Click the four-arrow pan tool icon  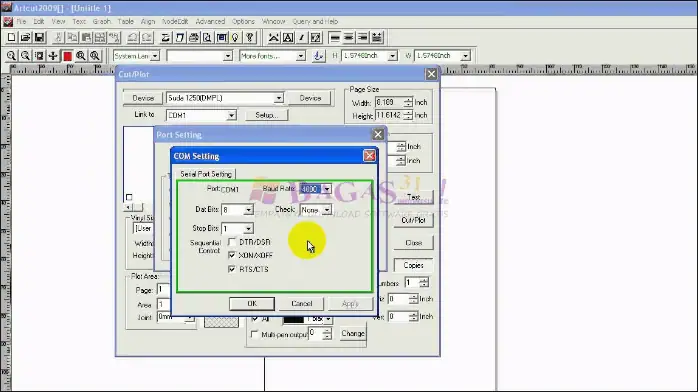click(x=53, y=56)
